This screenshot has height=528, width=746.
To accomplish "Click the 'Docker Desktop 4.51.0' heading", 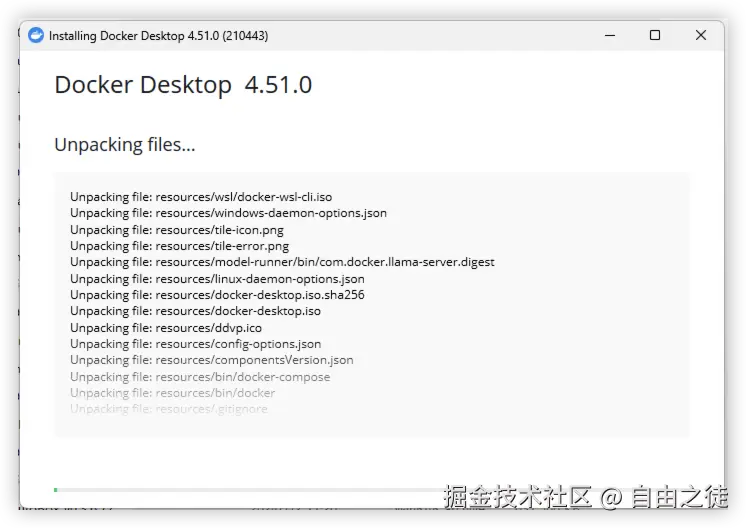I will pos(183,85).
